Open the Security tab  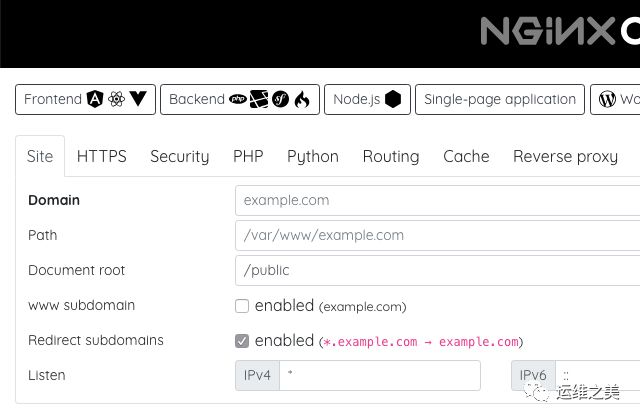coord(180,156)
